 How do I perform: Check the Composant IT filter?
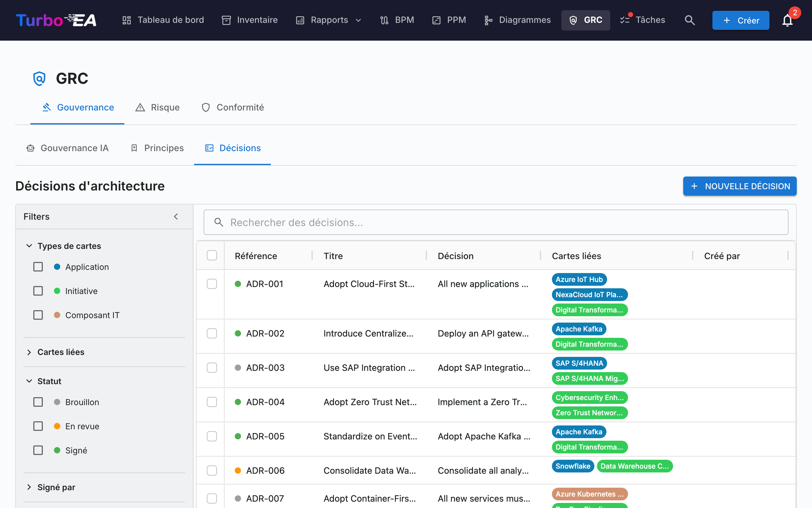pyautogui.click(x=38, y=315)
